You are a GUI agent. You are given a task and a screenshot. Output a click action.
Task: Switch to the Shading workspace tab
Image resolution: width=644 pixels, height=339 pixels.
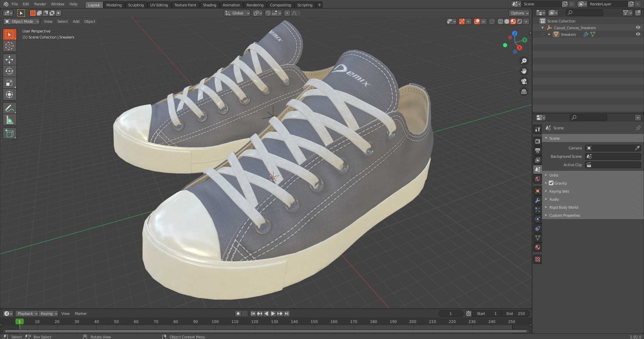209,5
